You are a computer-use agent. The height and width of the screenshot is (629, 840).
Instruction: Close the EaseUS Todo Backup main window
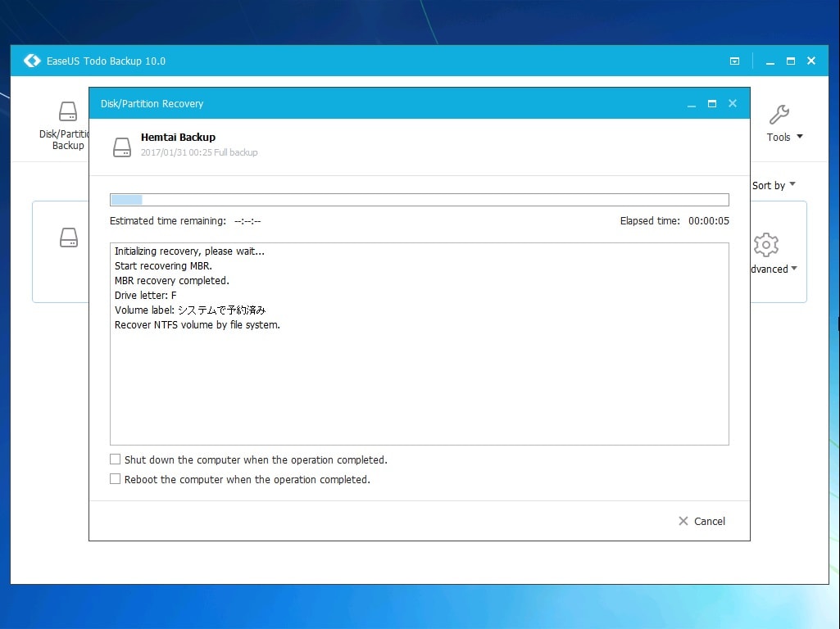[x=811, y=61]
